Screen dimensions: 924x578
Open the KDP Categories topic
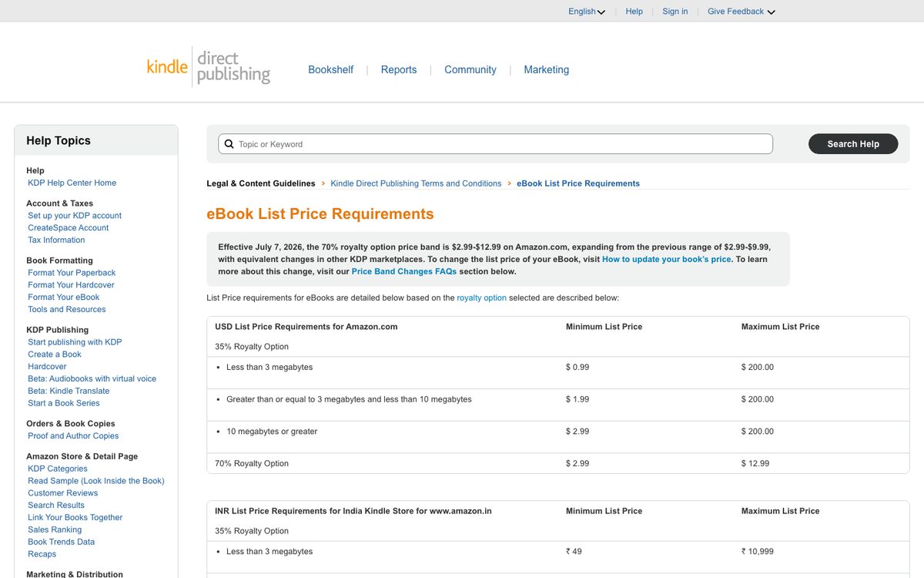58,469
